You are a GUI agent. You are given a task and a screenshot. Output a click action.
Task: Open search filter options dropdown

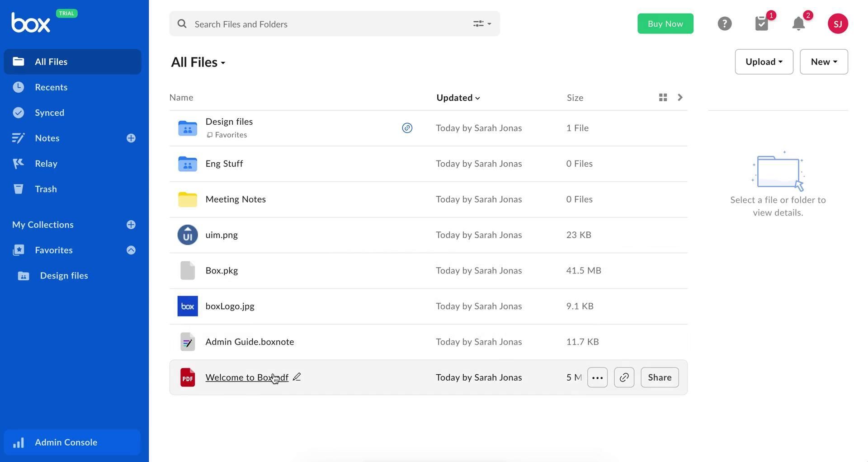pos(482,24)
